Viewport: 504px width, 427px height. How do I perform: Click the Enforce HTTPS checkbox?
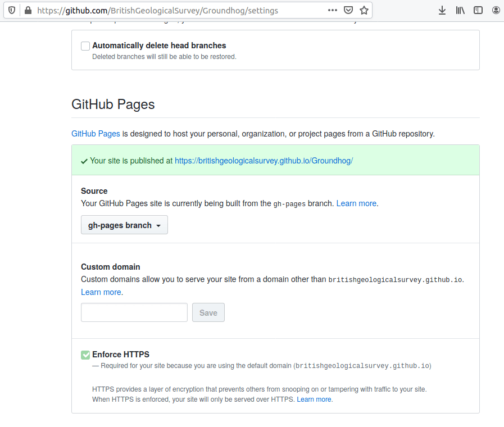tap(85, 355)
